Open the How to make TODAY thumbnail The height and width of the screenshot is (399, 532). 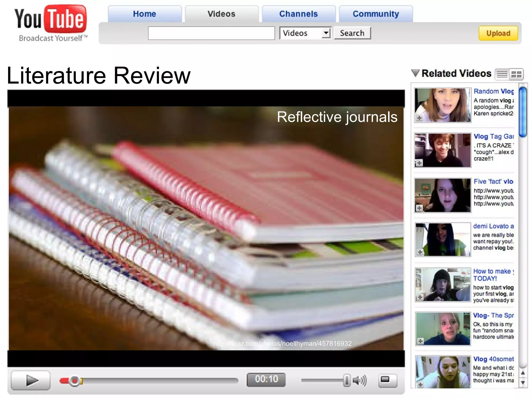point(443,285)
